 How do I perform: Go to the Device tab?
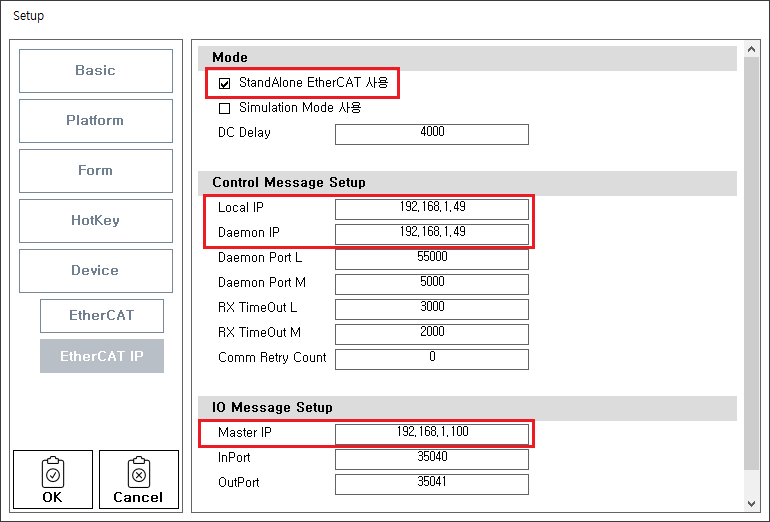pyautogui.click(x=96, y=271)
